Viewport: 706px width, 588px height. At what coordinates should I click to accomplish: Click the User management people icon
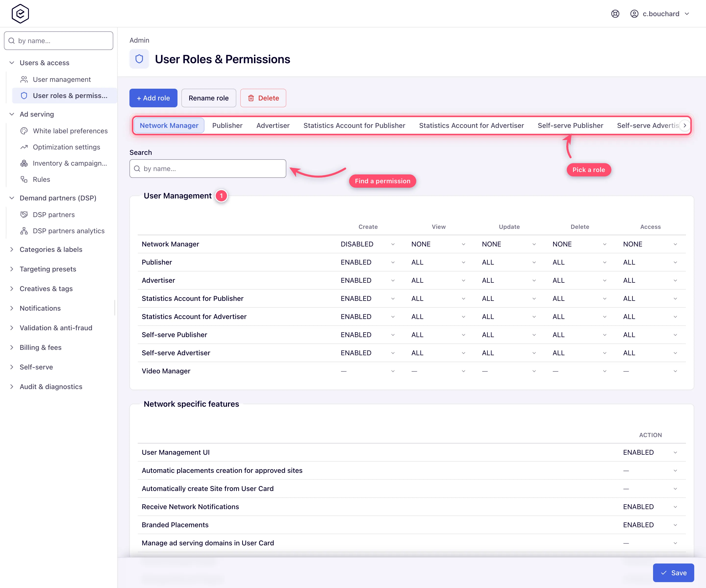point(24,79)
